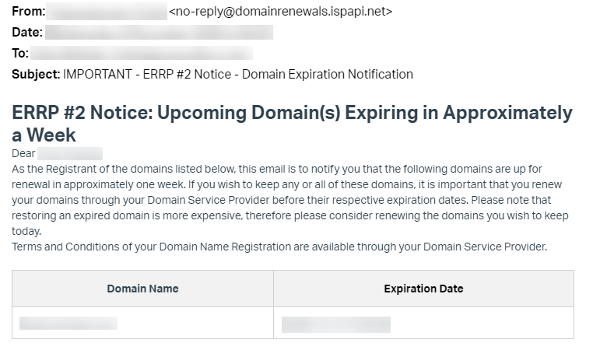Viewport: 600px width, 364px height.
Task: Select the blurred recipient address after To
Action: pyautogui.click(x=142, y=54)
